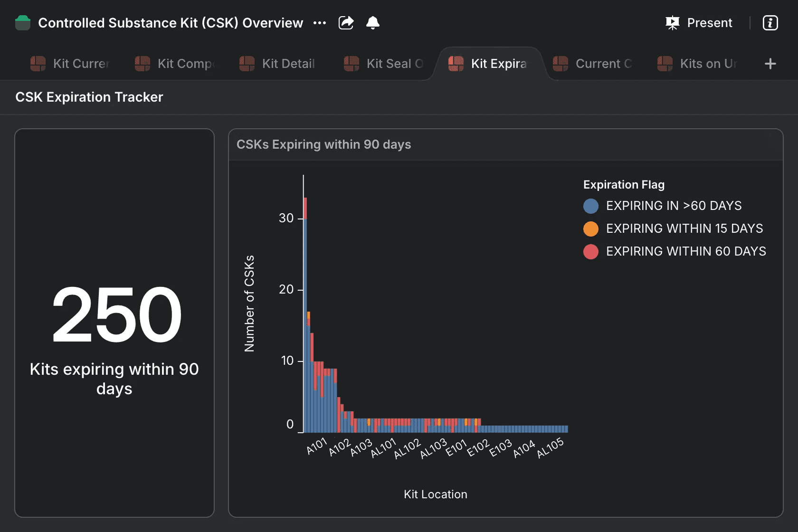
Task: Click the info icon at top right
Action: coord(770,23)
